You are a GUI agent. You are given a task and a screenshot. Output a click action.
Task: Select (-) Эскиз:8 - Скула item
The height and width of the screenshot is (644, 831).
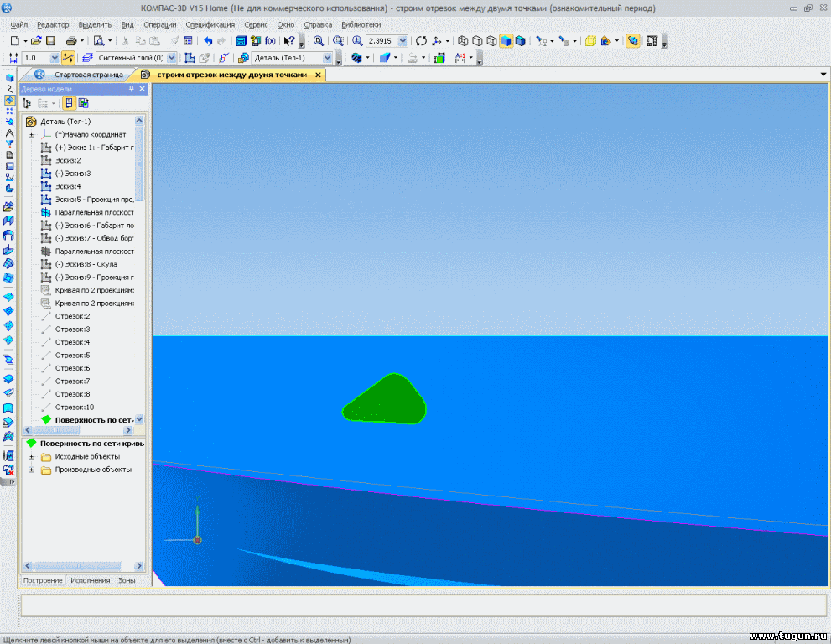[86, 264]
